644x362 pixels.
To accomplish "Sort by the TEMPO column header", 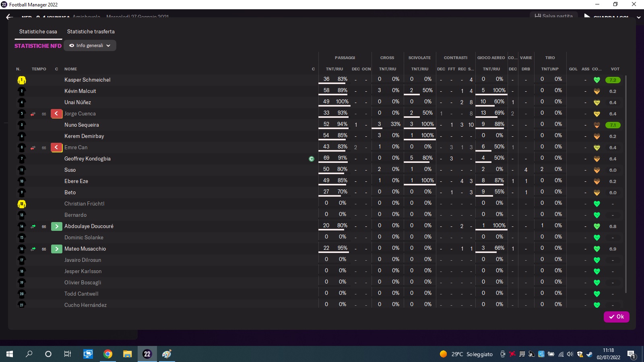I will [x=39, y=69].
